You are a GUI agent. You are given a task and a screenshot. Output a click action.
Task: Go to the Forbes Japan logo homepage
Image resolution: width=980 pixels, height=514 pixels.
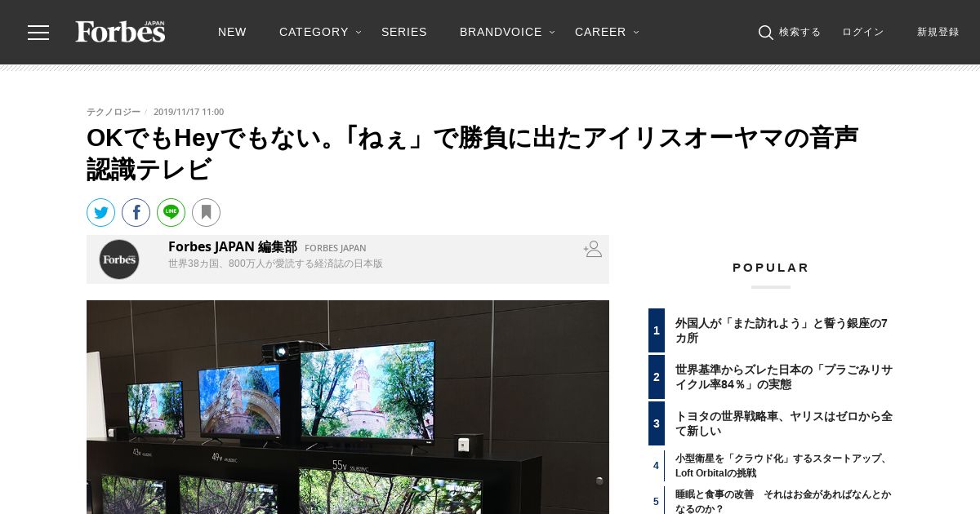121,32
